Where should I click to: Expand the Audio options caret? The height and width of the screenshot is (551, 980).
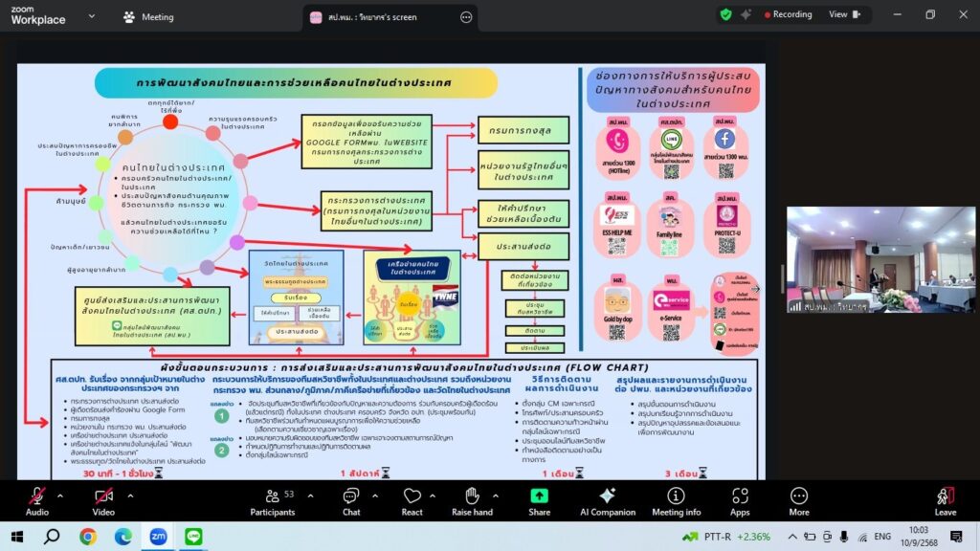point(60,496)
